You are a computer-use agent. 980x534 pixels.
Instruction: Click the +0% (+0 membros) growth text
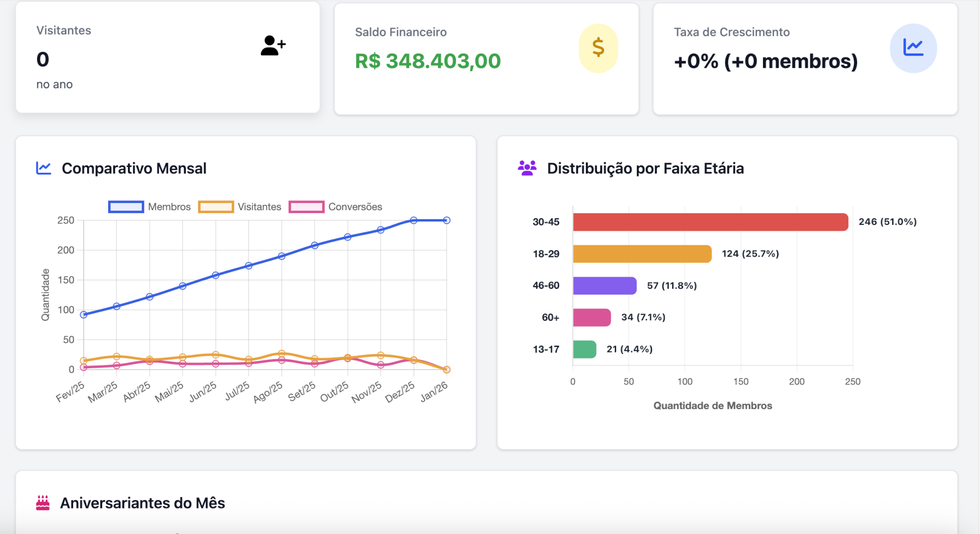(766, 61)
